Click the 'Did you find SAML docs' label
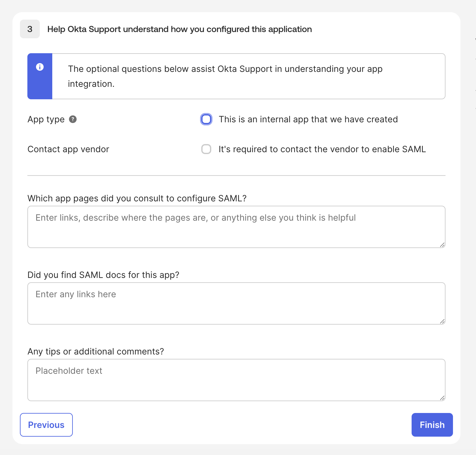 (103, 275)
